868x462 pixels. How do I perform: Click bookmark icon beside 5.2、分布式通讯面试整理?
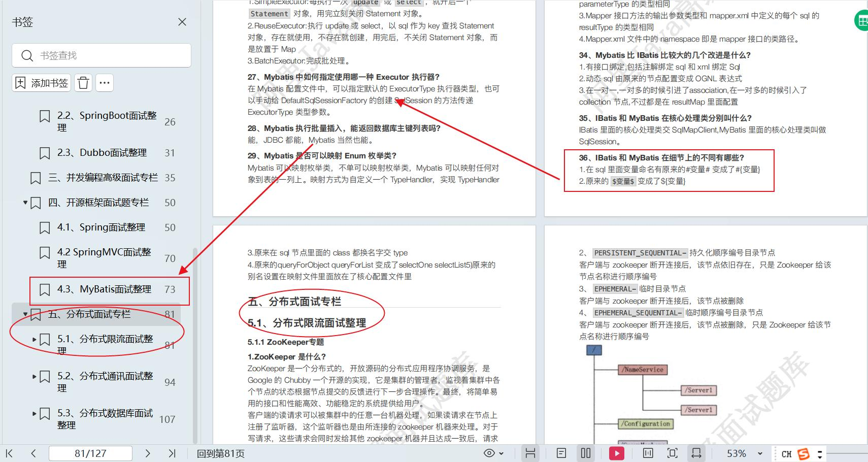[x=45, y=376]
